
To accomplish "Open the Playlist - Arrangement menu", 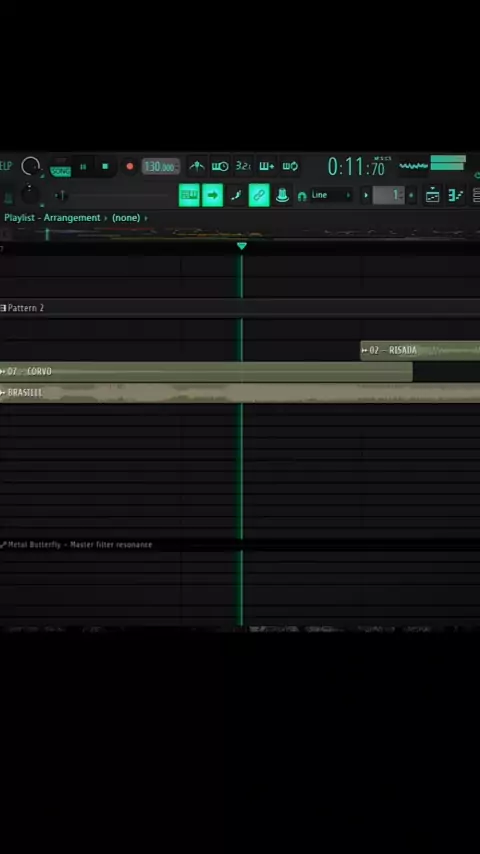I will coord(52,218).
